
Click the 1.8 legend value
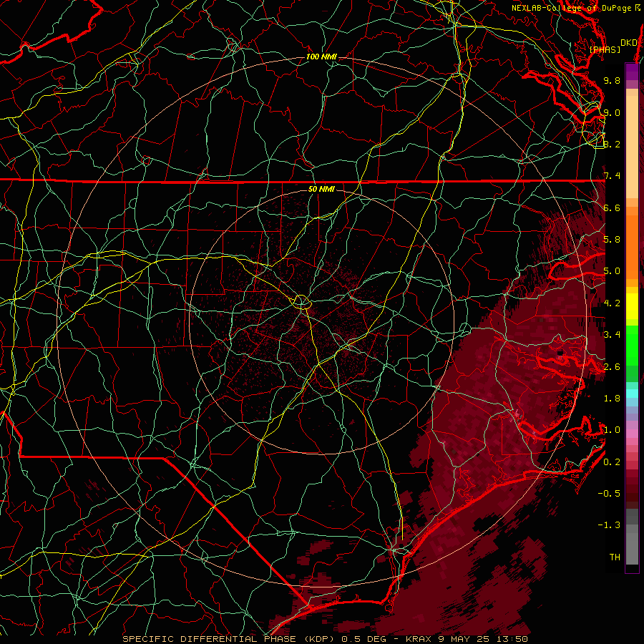click(612, 399)
